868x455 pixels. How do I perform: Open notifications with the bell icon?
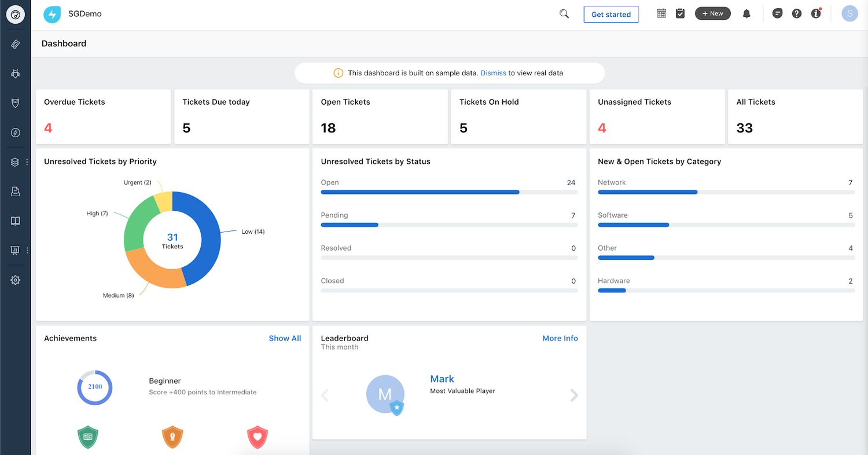pos(746,13)
